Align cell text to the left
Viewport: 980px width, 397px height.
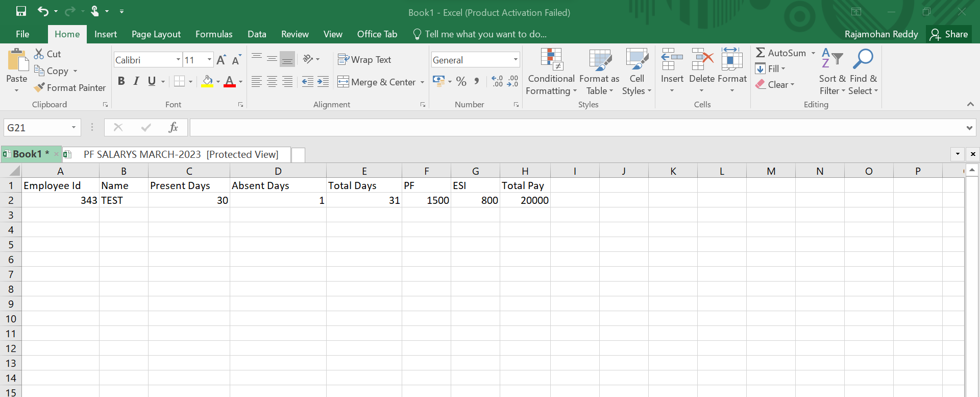(257, 81)
